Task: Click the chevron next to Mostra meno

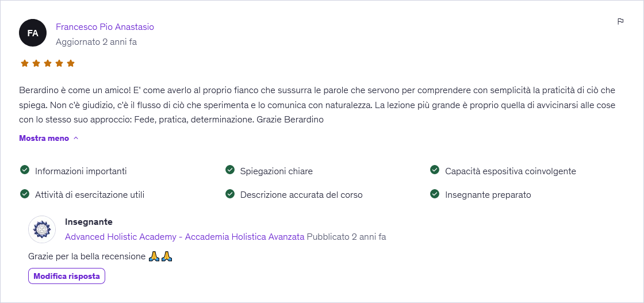Action: click(x=76, y=138)
